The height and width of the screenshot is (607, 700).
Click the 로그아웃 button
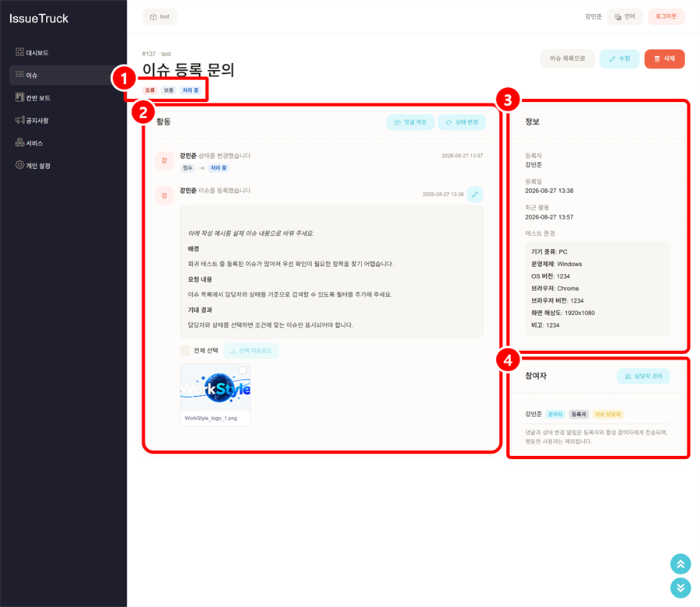click(666, 16)
